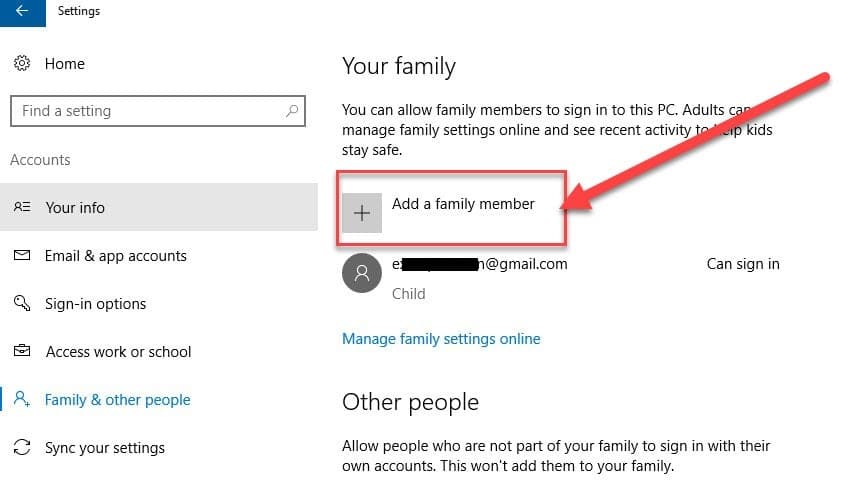Screen dimensions: 851x494
Task: Click the Sync your settings icon
Action: pyautogui.click(x=22, y=448)
